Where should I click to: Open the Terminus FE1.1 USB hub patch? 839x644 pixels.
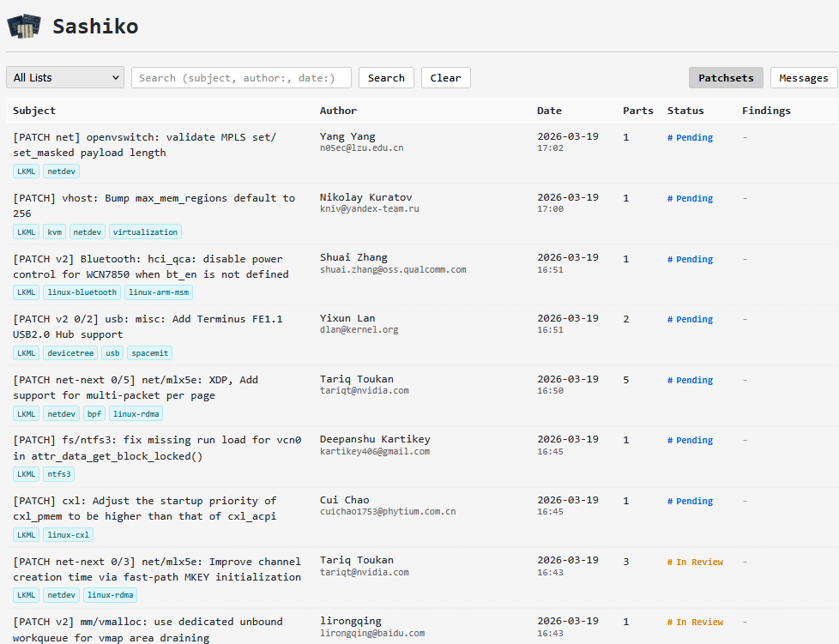(148, 327)
